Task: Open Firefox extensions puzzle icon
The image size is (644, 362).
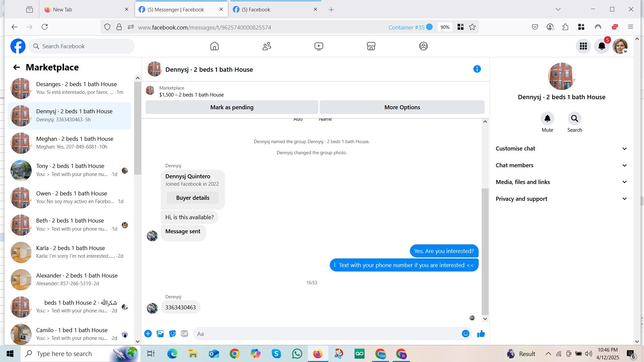Action: click(x=566, y=27)
